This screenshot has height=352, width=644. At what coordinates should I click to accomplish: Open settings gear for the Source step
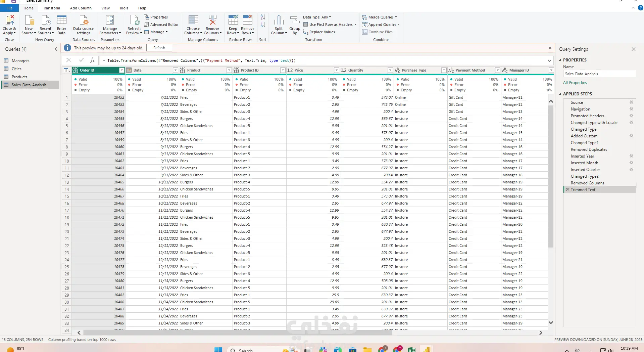631,102
